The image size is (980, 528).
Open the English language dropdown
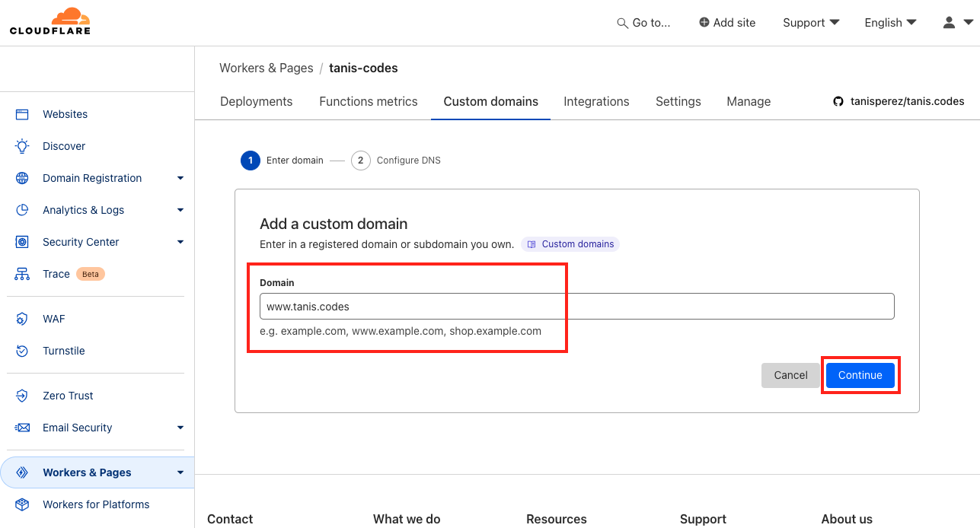coord(890,23)
